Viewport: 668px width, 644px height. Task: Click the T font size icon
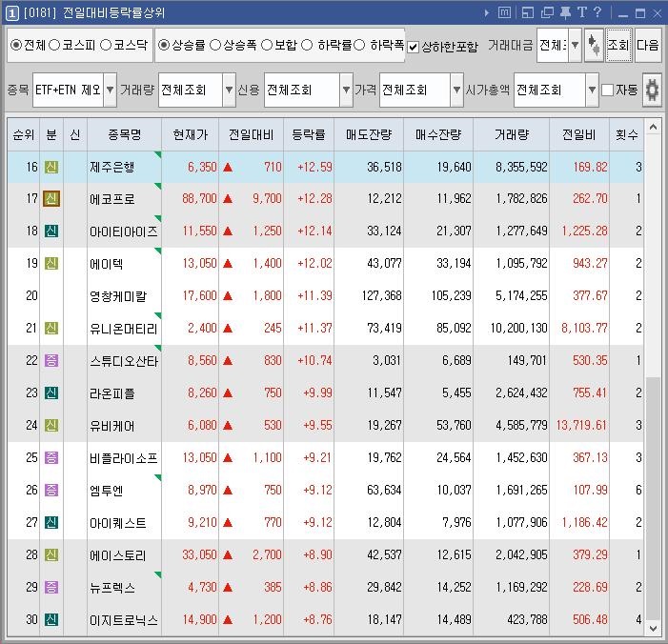click(x=582, y=12)
